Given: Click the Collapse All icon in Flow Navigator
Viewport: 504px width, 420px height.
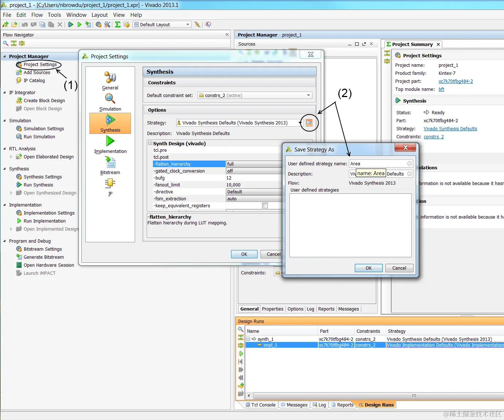Looking at the screenshot, I should 14,43.
